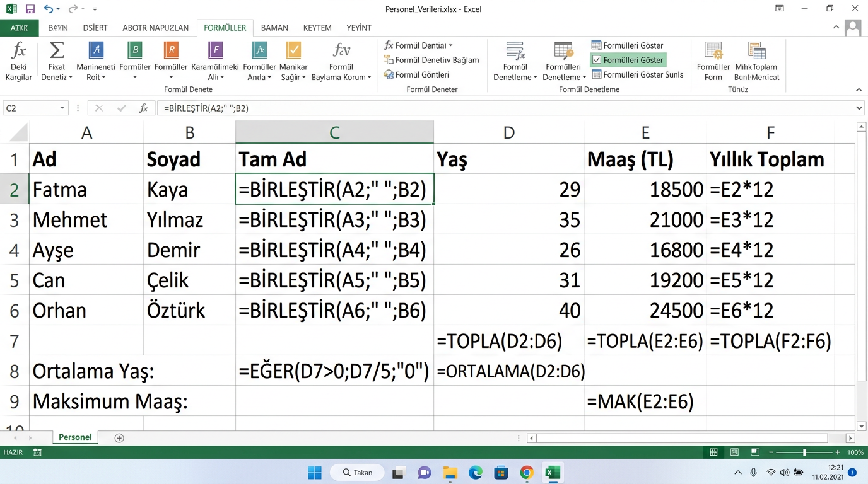This screenshot has width=868, height=484.
Task: Open Chrome from the Windows taskbar
Action: coord(527,472)
